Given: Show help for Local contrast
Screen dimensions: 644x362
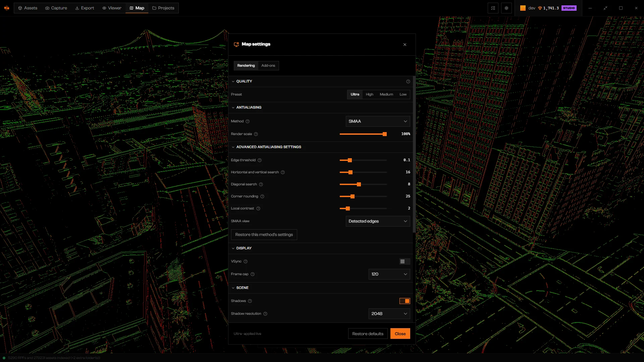Looking at the screenshot, I should 258,208.
